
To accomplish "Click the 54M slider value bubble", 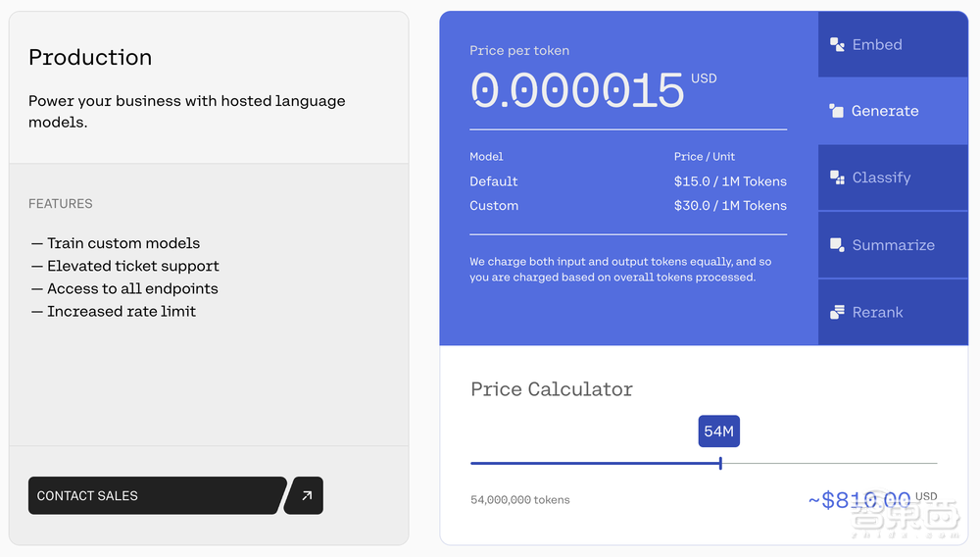I will coord(719,431).
